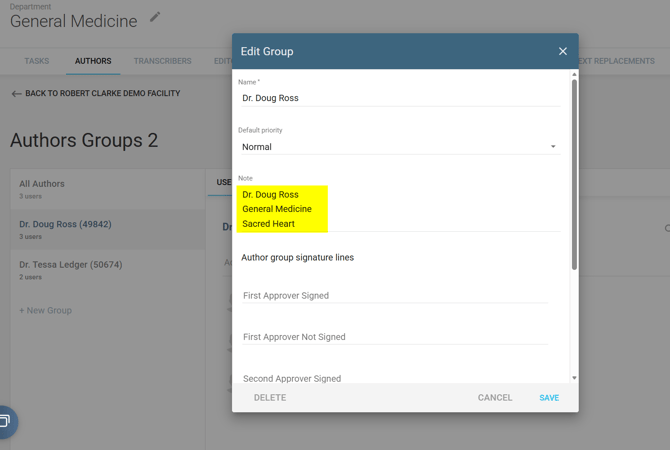670x450 pixels.
Task: Select Dr. Tessa Ledger (50674) group
Action: (71, 265)
